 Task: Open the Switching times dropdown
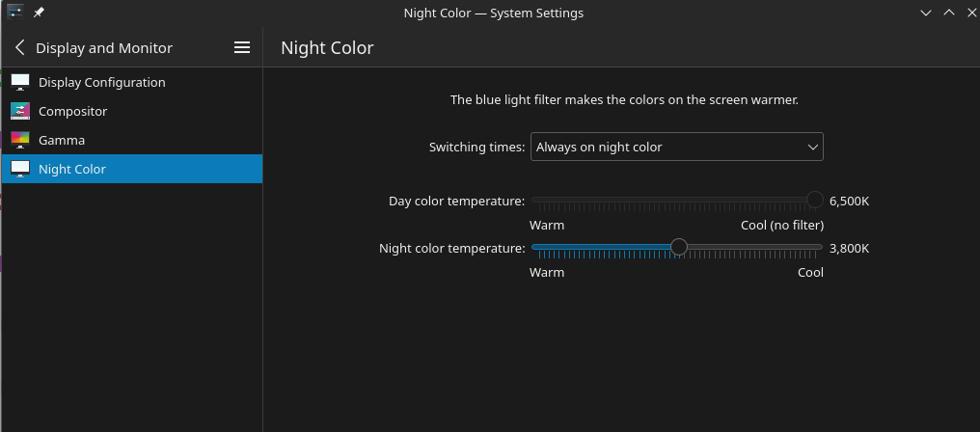676,148
